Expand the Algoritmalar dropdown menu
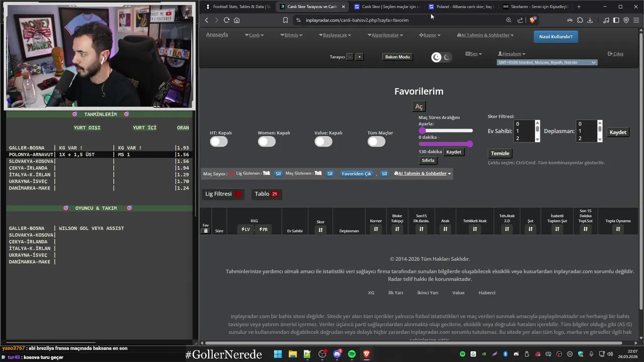 (385, 35)
